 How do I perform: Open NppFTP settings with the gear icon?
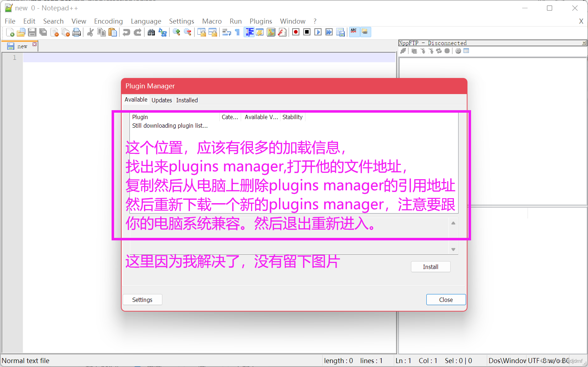458,51
